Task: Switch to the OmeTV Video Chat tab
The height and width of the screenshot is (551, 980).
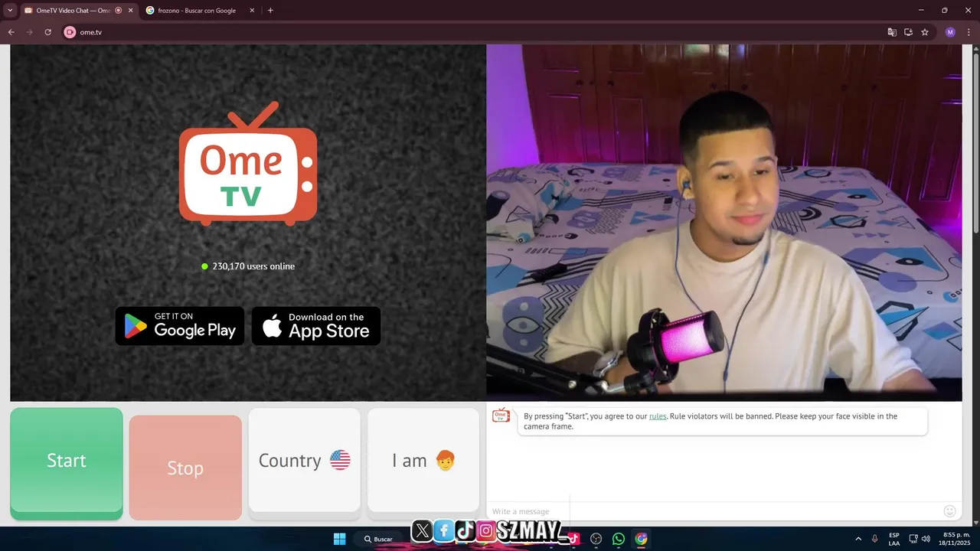Action: (x=73, y=11)
